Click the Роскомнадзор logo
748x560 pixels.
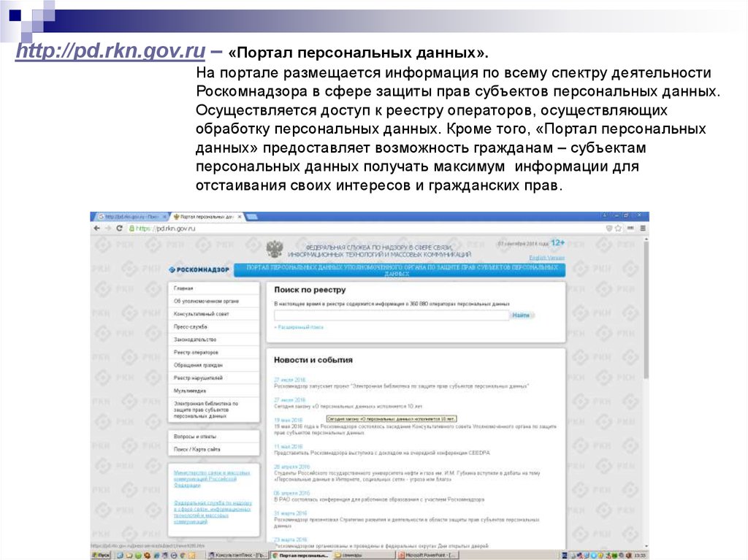pos(199,270)
